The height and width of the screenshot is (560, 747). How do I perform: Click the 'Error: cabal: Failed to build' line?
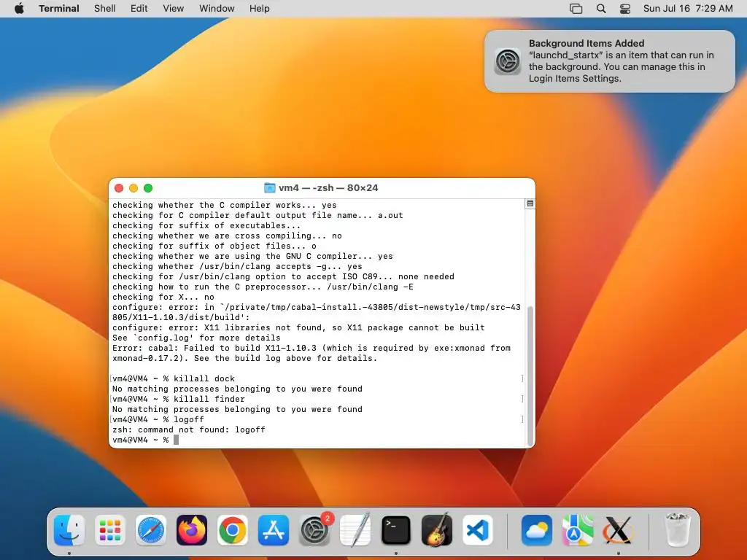(x=311, y=348)
